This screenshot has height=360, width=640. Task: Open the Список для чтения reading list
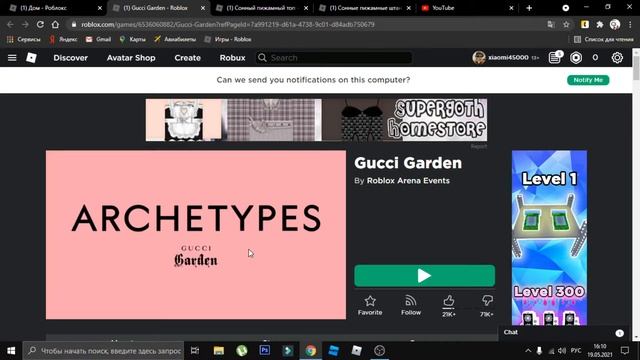coord(604,39)
